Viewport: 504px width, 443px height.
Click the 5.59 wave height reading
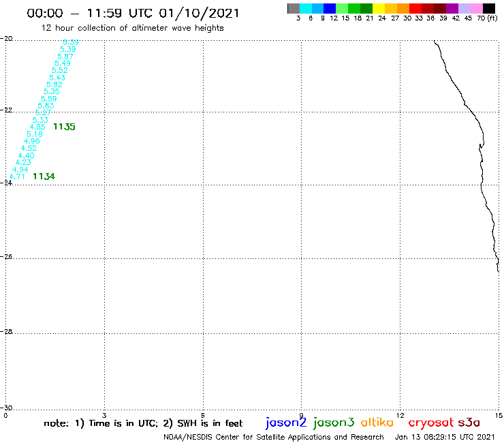(x=49, y=99)
